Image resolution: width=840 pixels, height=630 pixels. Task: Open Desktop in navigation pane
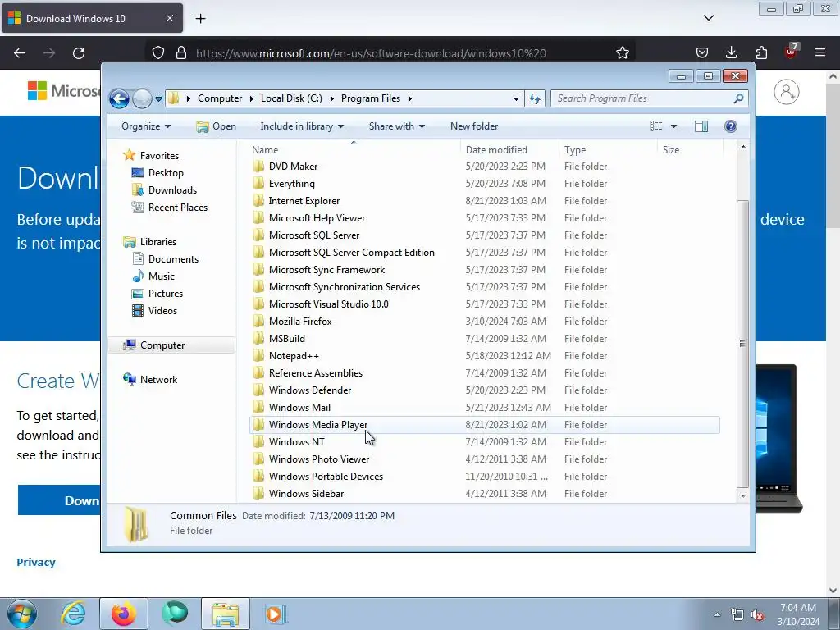(166, 173)
